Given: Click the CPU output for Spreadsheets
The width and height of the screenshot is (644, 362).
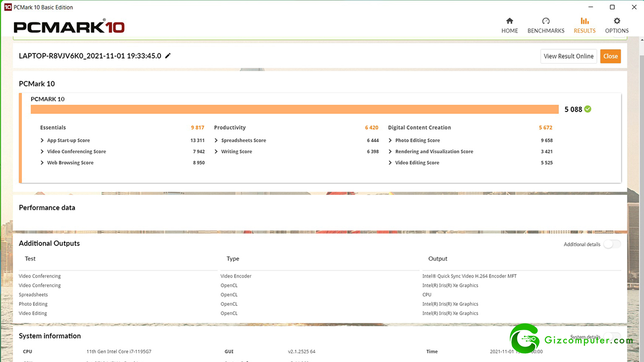Looking at the screenshot, I should 427,295.
